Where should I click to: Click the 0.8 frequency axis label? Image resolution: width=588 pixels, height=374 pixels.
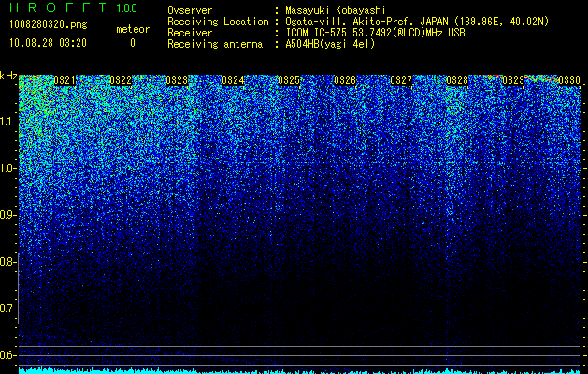[x=7, y=262]
